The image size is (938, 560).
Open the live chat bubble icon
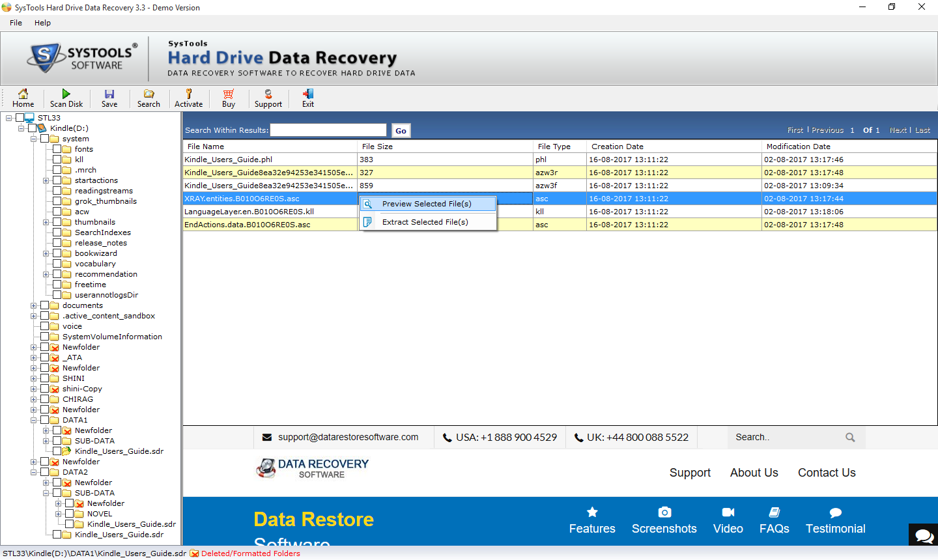(924, 535)
